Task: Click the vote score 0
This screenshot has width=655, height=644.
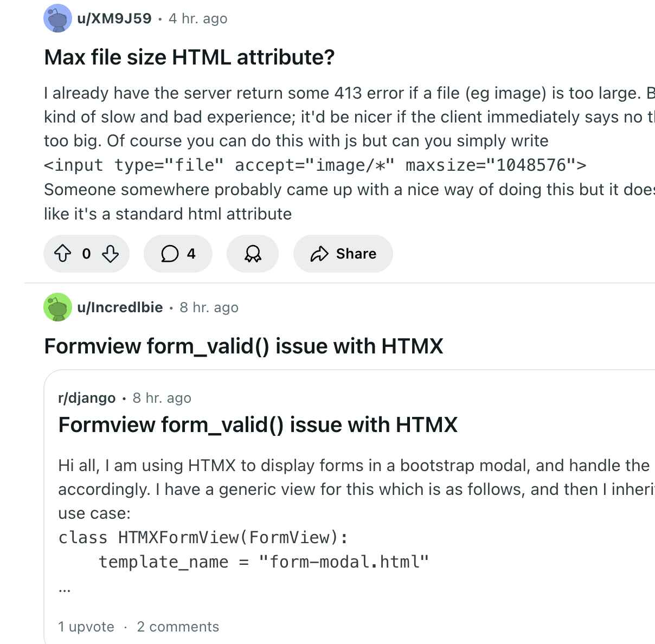Action: pos(86,254)
